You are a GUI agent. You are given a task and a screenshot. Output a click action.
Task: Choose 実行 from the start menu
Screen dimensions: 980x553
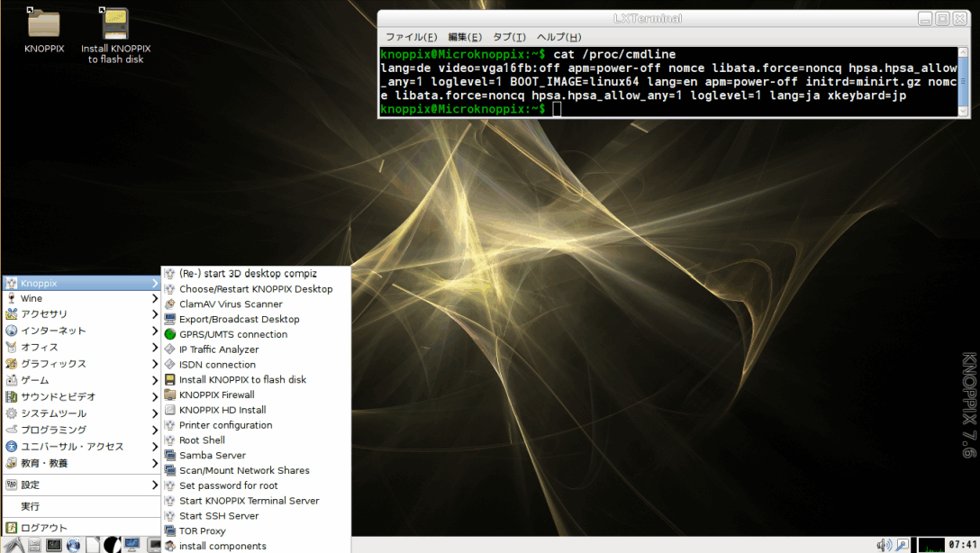click(82, 506)
